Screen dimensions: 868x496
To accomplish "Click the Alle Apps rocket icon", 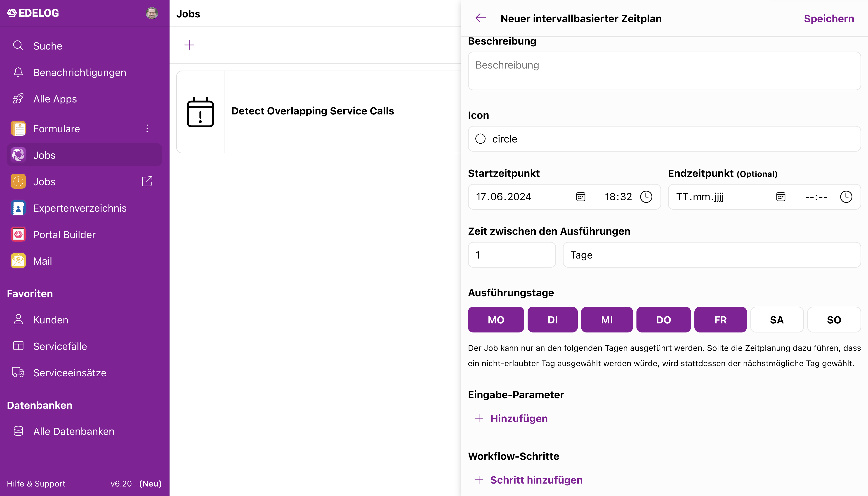I will (x=18, y=99).
